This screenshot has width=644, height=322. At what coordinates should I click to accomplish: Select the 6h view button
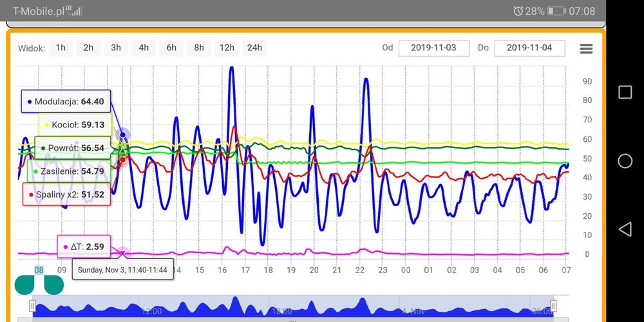point(171,48)
